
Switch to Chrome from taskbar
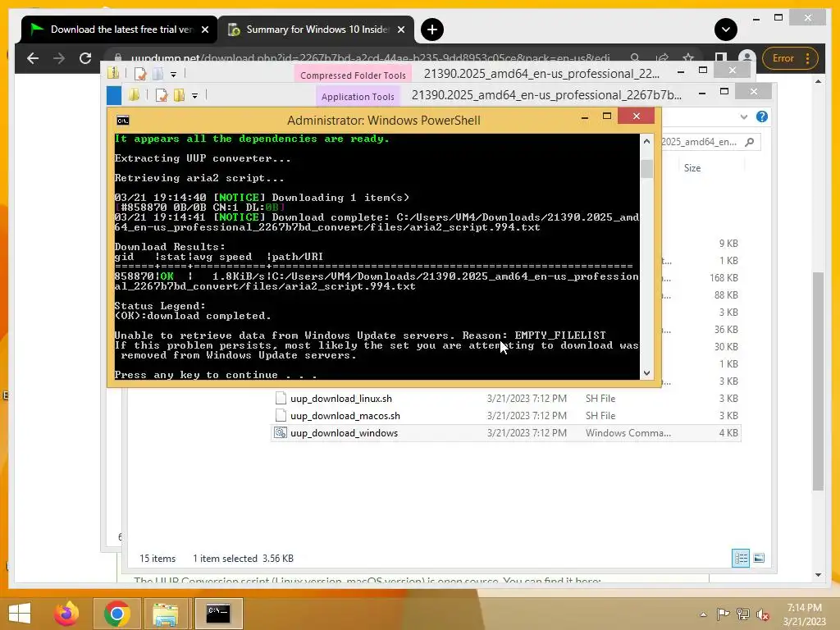tap(116, 614)
